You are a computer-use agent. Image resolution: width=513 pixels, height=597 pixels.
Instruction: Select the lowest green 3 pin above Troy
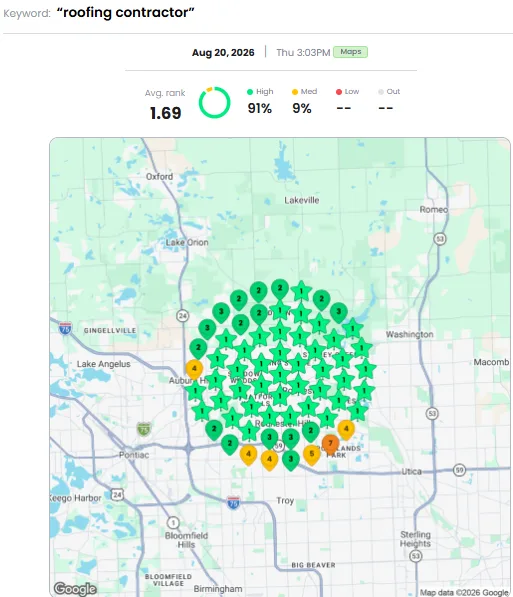click(x=291, y=460)
